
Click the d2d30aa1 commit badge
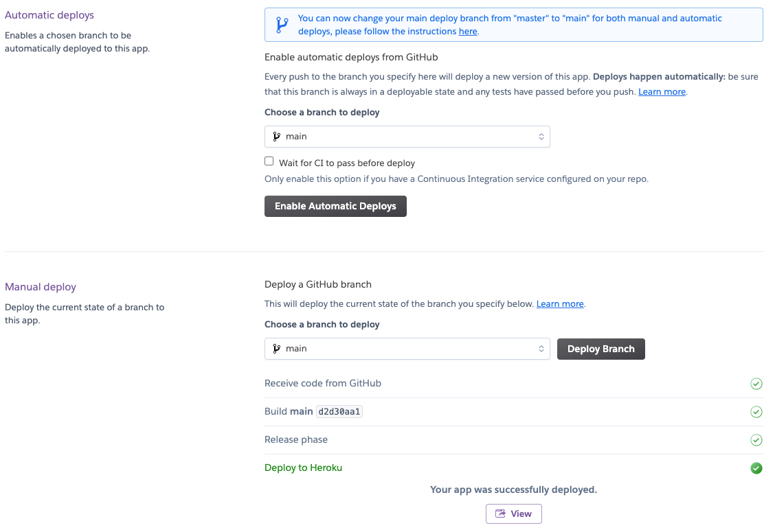(340, 411)
